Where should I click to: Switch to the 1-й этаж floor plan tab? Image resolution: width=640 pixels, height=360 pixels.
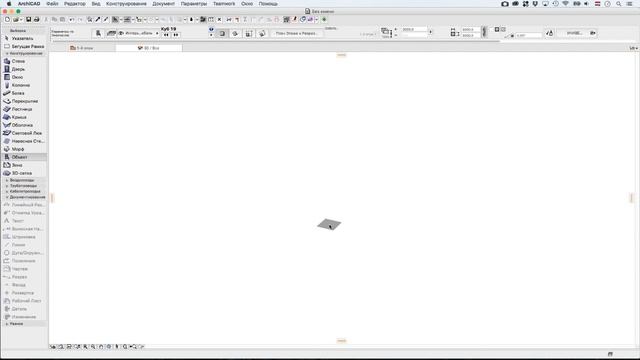pos(82,48)
